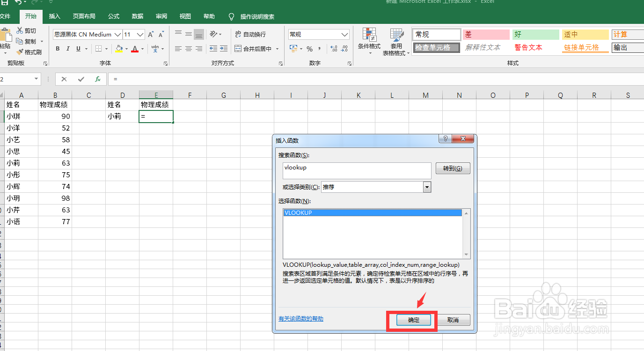Open the 推荐 category dropdown in the dialog
The width and height of the screenshot is (644, 351).
point(426,187)
